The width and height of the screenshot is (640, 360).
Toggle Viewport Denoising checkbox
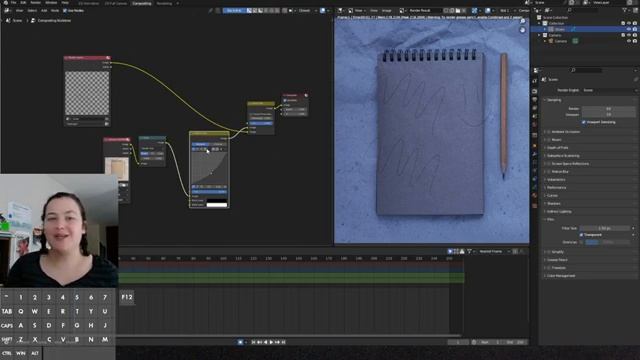tap(584, 122)
